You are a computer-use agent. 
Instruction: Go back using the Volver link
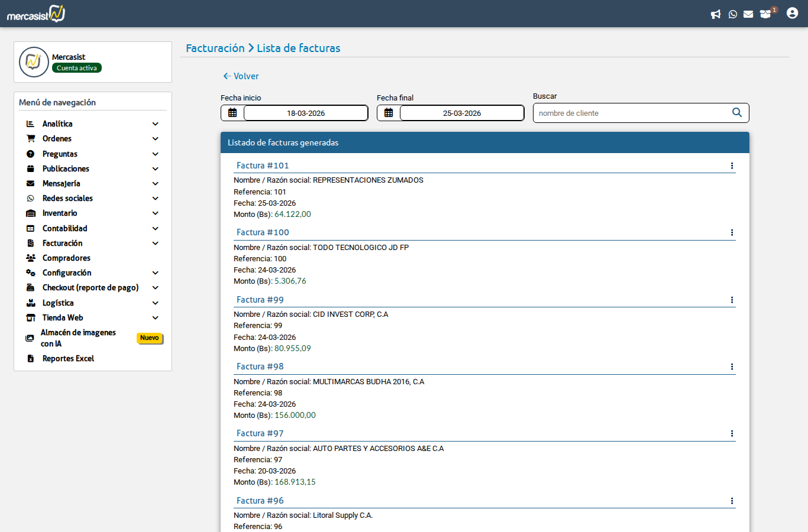pyautogui.click(x=241, y=76)
